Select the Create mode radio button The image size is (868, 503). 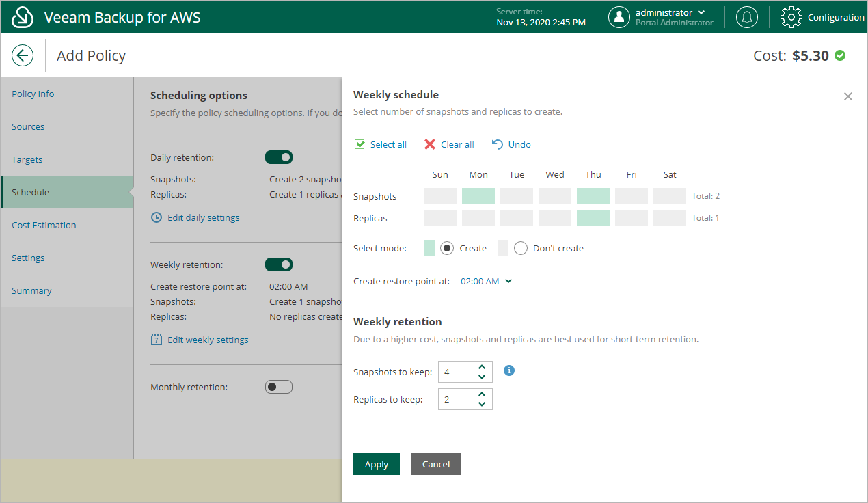click(x=447, y=248)
